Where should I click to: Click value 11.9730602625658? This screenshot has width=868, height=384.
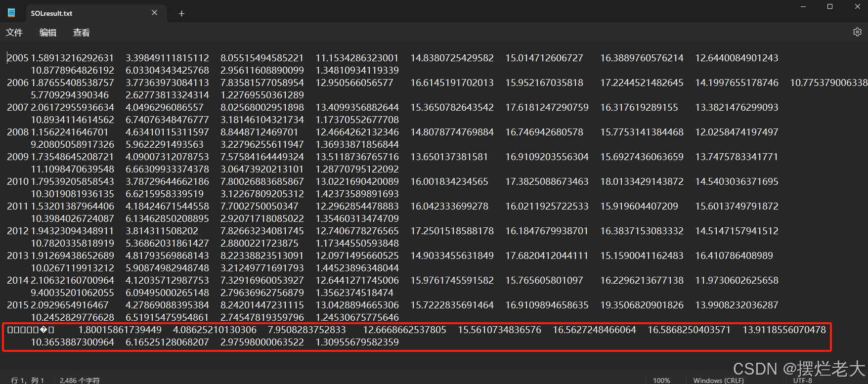point(737,280)
